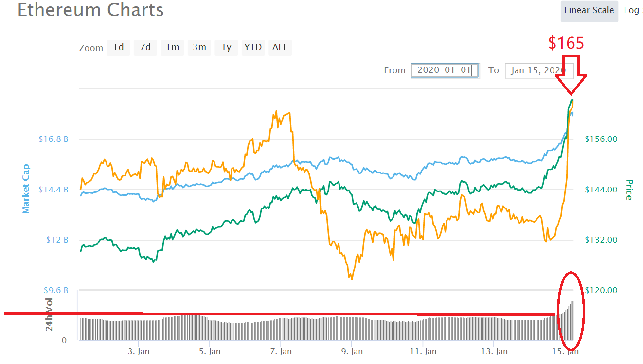Click the 24h Vol axis title
Image resolution: width=643 pixels, height=364 pixels.
(49, 314)
